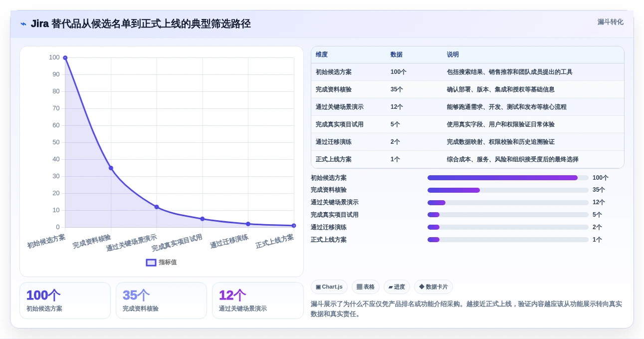Select the 通过关键场景演示 table row cell
Image resolution: width=644 pixels, height=339 pixels.
pyautogui.click(x=340, y=107)
